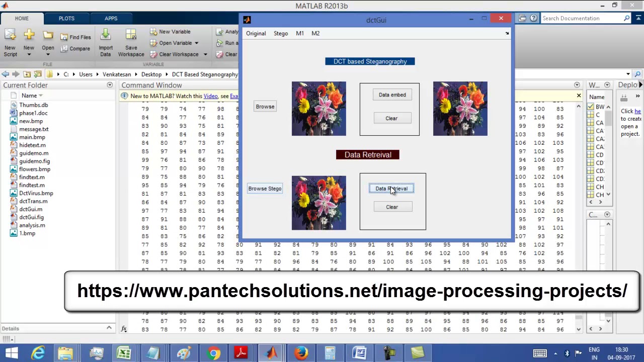Select phase1.doc in Current Folder

[x=33, y=113]
